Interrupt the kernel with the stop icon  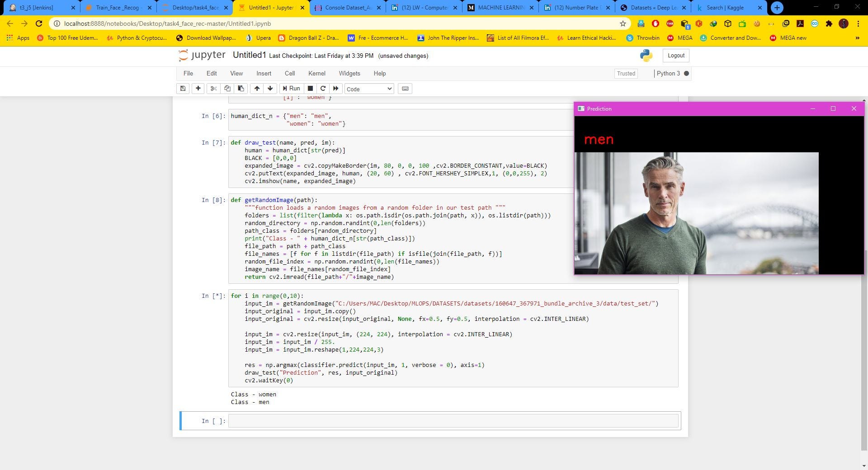[x=310, y=89]
